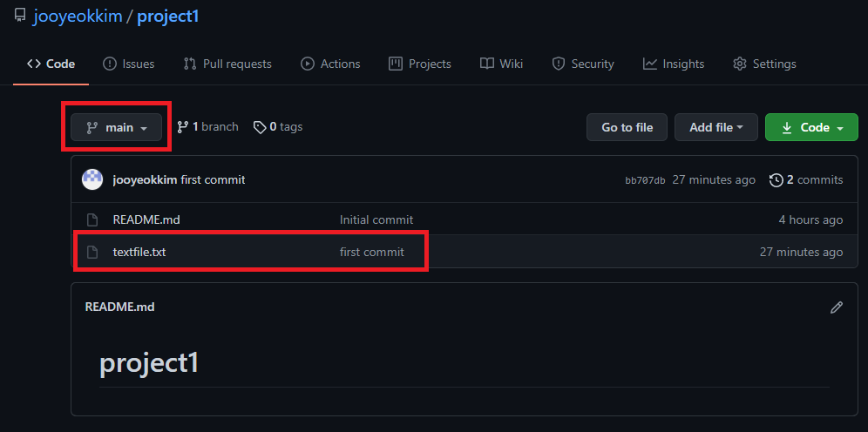Viewport: 868px width, 432px height.
Task: Open the textfile.txt file
Action: click(139, 253)
